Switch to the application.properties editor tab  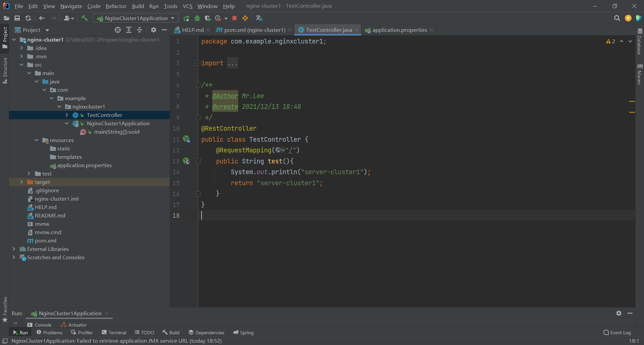[x=399, y=30]
